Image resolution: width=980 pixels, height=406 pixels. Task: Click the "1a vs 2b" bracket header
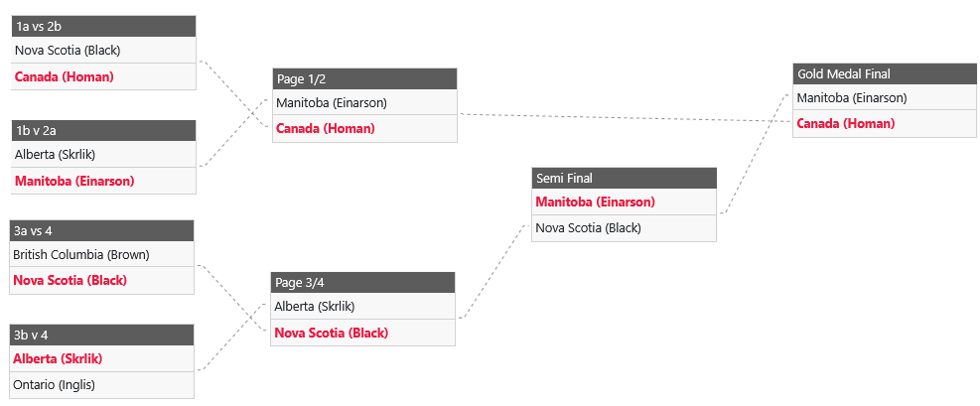coord(103,27)
